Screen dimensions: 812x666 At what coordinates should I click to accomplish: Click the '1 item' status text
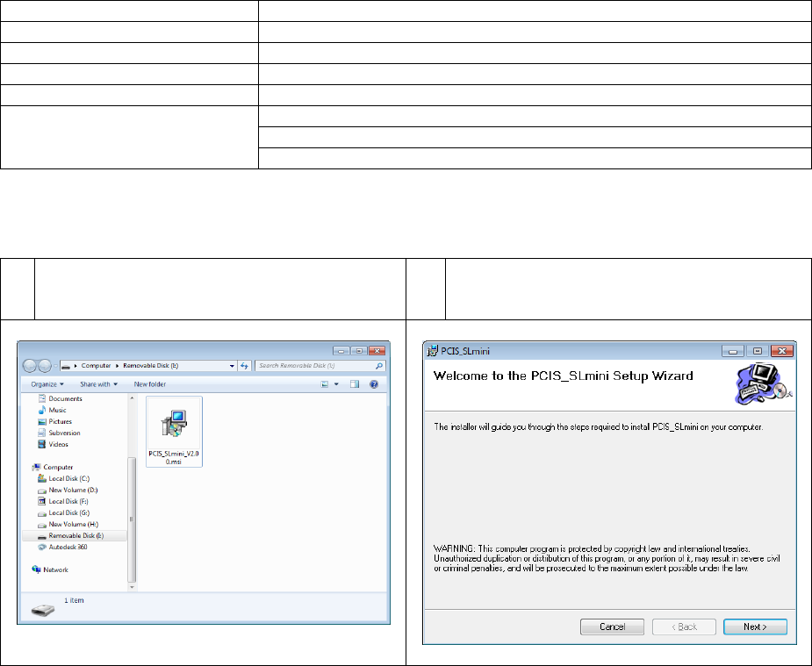[x=74, y=600]
